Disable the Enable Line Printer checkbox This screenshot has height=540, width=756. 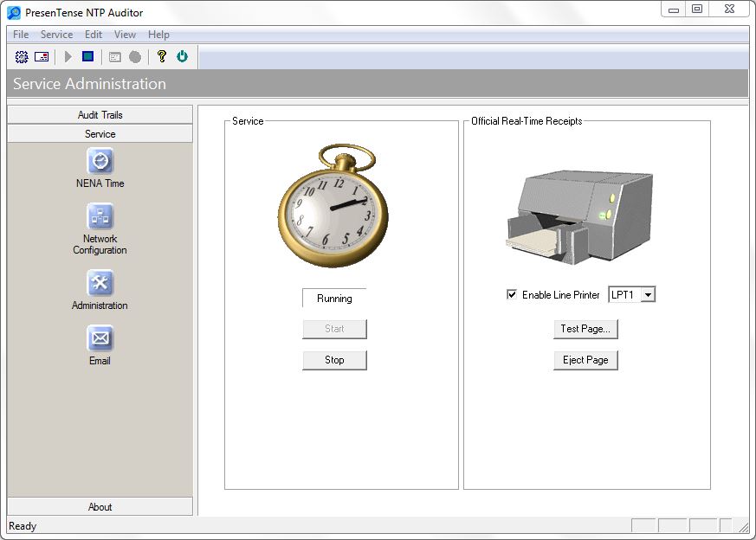(512, 295)
